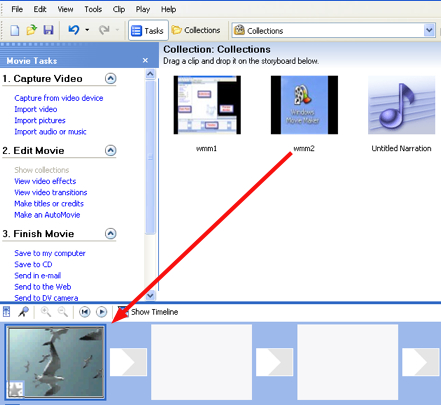Click Send to DV camera link

tap(46, 298)
